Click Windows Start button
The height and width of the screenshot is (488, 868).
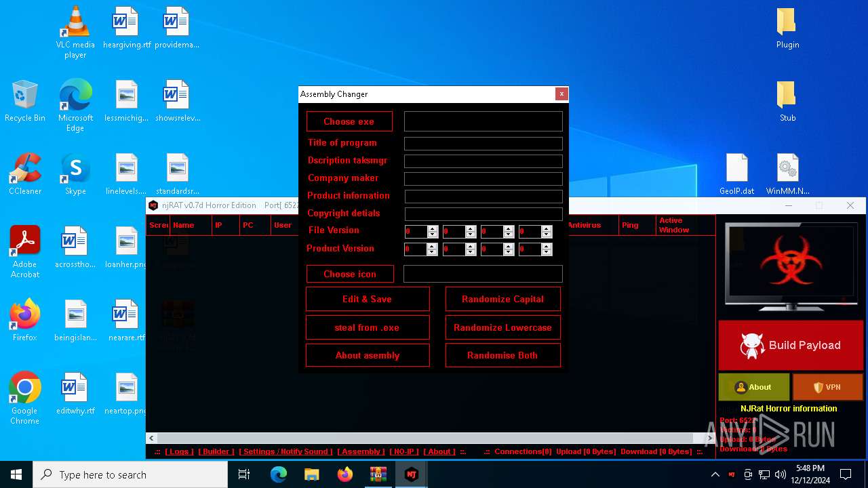(16, 474)
